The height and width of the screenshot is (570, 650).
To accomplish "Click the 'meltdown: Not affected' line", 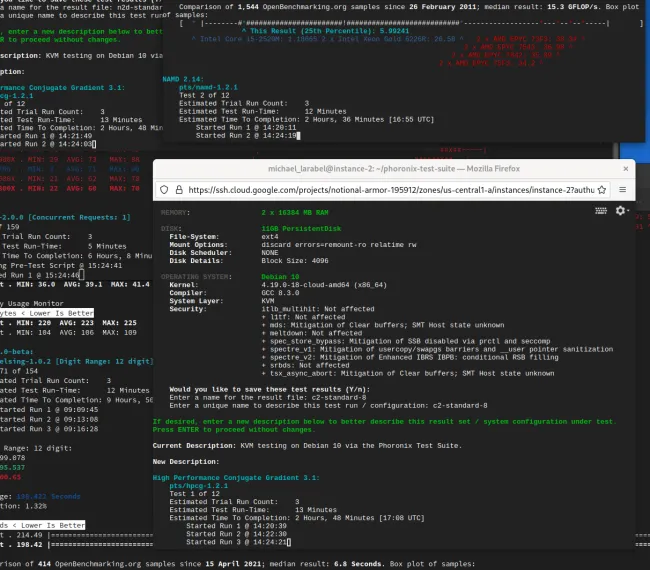I will [312, 333].
